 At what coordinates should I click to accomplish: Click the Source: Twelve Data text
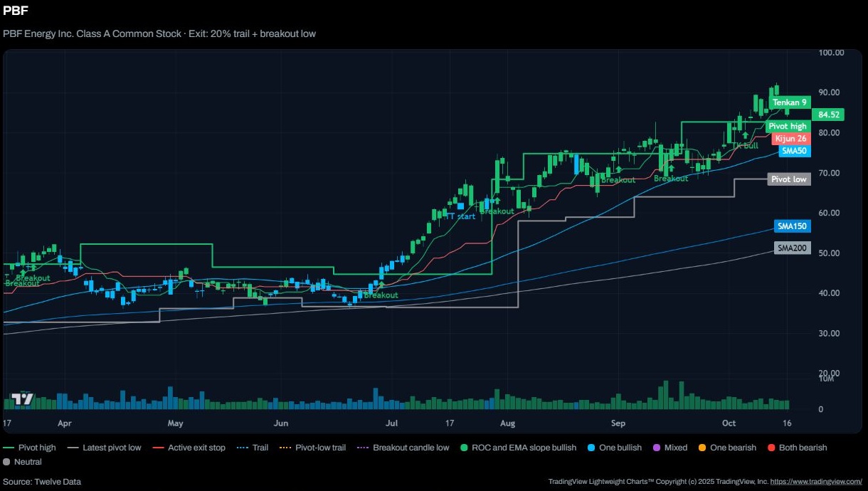click(x=42, y=482)
